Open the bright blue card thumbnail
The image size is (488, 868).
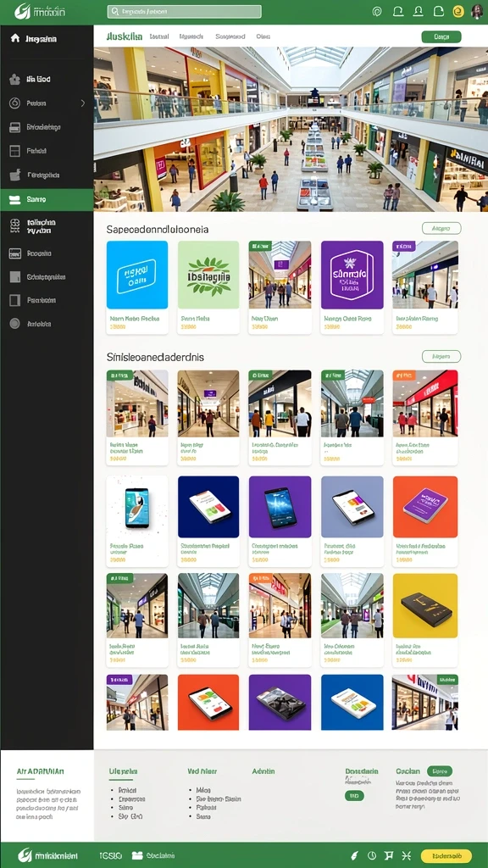click(137, 275)
